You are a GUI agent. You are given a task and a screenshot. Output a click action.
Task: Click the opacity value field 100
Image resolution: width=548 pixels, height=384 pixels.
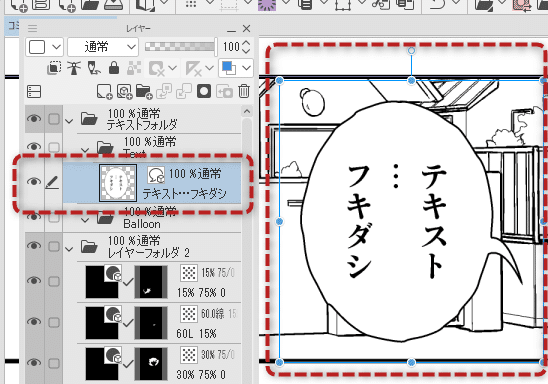coord(231,46)
